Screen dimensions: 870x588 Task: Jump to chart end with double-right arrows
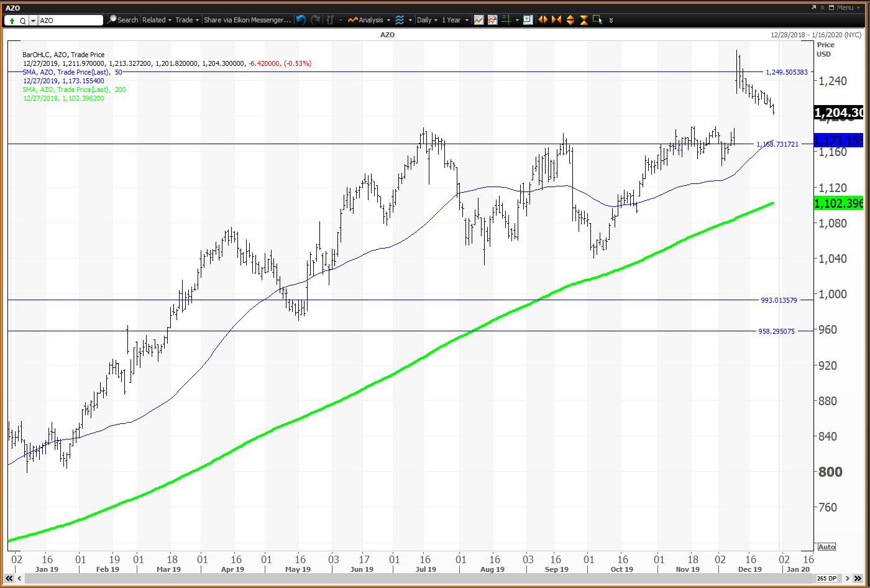click(858, 579)
